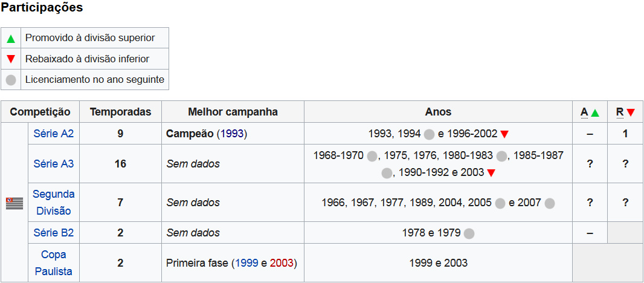Image resolution: width=644 pixels, height=283 pixels.
Task: Open the Série A2 link
Action: (x=54, y=134)
